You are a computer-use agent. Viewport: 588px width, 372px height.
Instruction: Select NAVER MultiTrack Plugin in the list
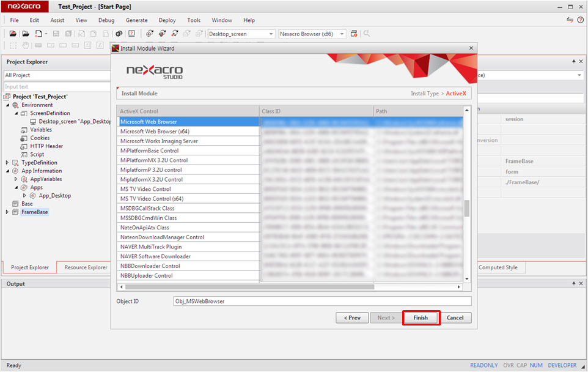150,247
